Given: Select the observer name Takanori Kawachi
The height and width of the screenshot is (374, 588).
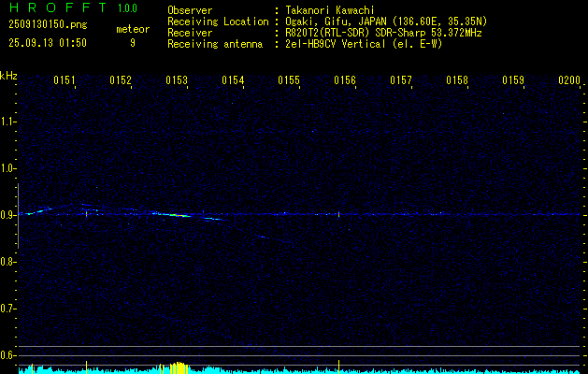Looking at the screenshot, I should 329,10.
